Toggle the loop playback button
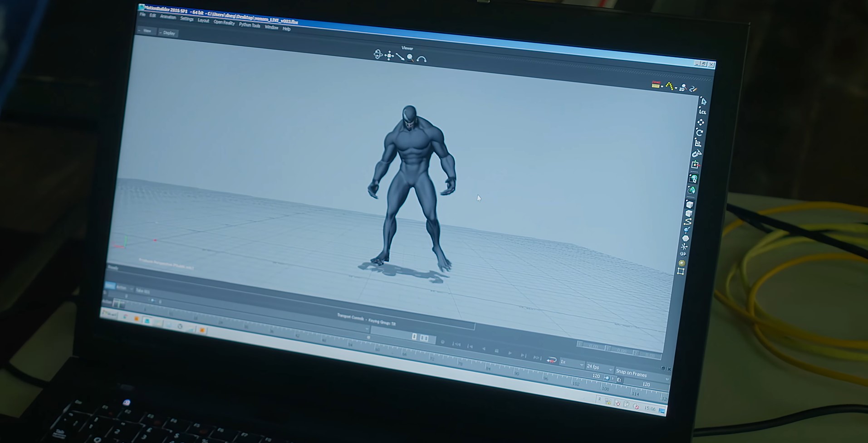 point(551,360)
